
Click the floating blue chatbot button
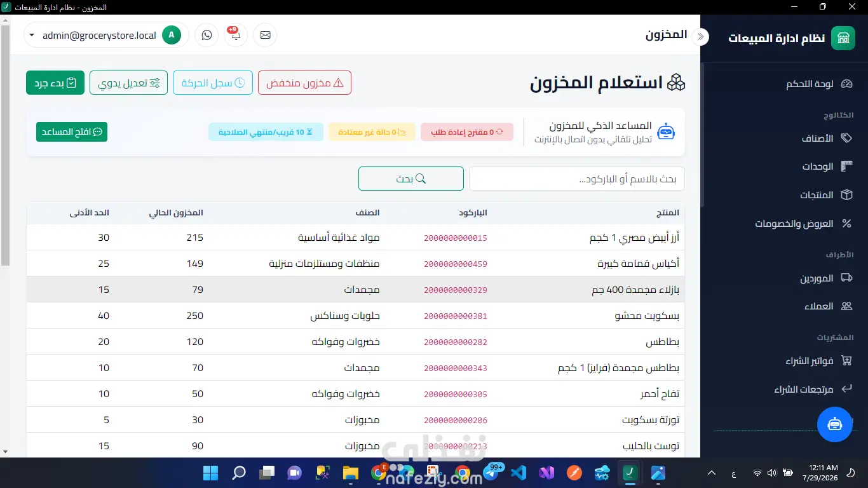click(x=834, y=424)
